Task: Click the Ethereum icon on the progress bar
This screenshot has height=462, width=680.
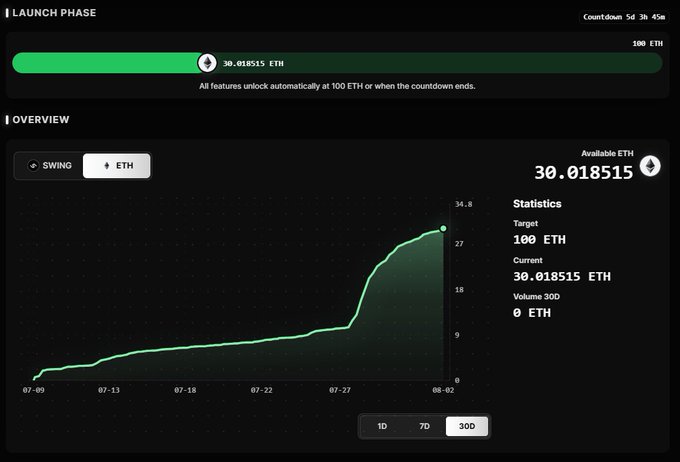Action: point(207,63)
